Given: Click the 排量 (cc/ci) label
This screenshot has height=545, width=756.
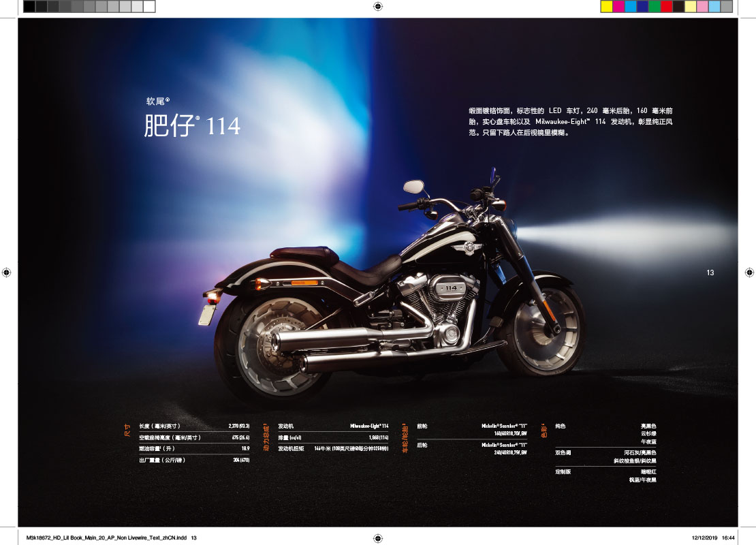Looking at the screenshot, I should pyautogui.click(x=289, y=438).
